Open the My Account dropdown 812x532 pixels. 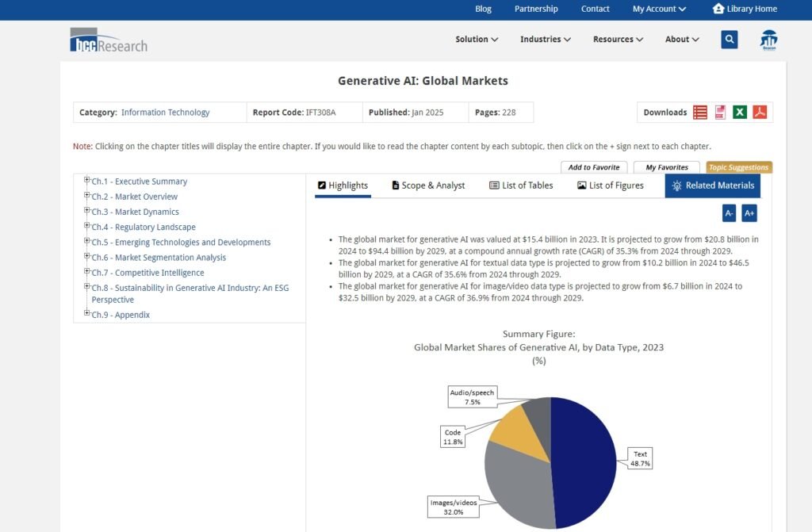point(659,9)
